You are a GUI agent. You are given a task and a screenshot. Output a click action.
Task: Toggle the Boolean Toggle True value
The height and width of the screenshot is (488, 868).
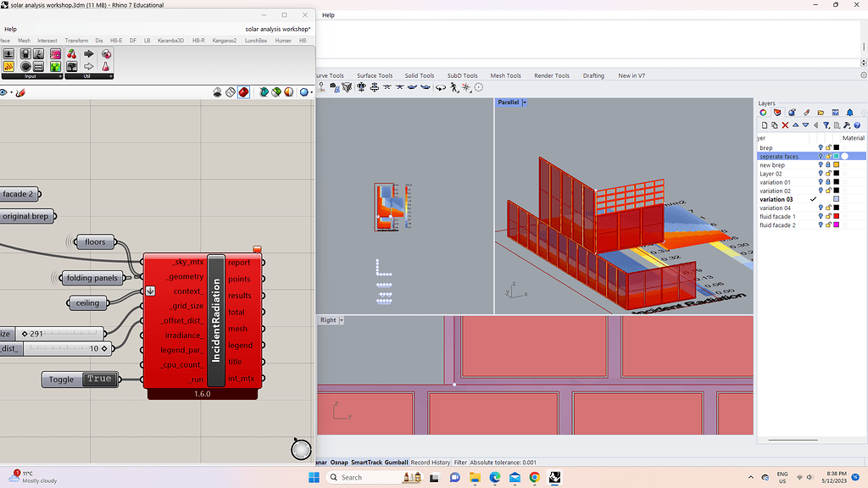(x=100, y=379)
